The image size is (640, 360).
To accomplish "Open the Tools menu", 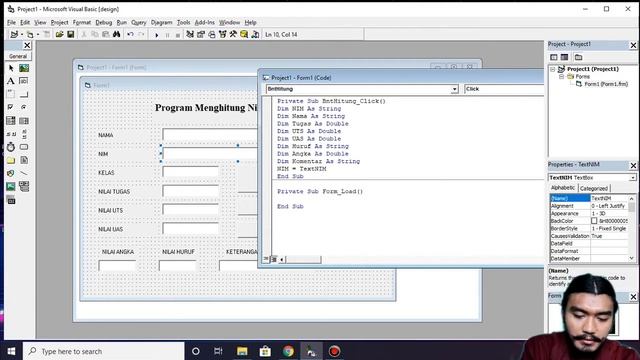I will click(183, 22).
